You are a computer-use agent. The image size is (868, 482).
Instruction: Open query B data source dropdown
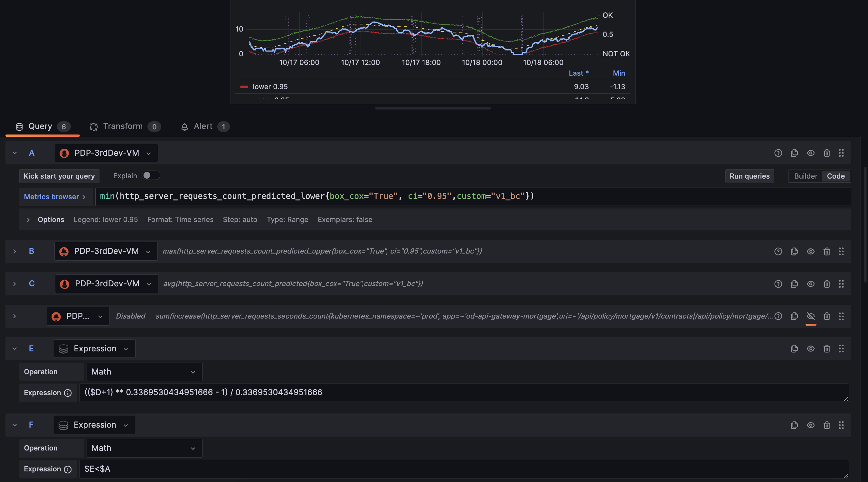(x=106, y=251)
